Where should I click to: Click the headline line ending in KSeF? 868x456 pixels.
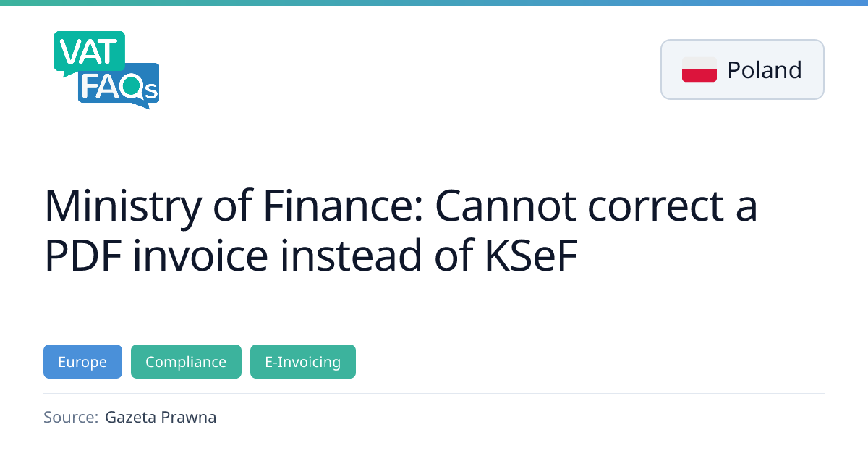312,257
